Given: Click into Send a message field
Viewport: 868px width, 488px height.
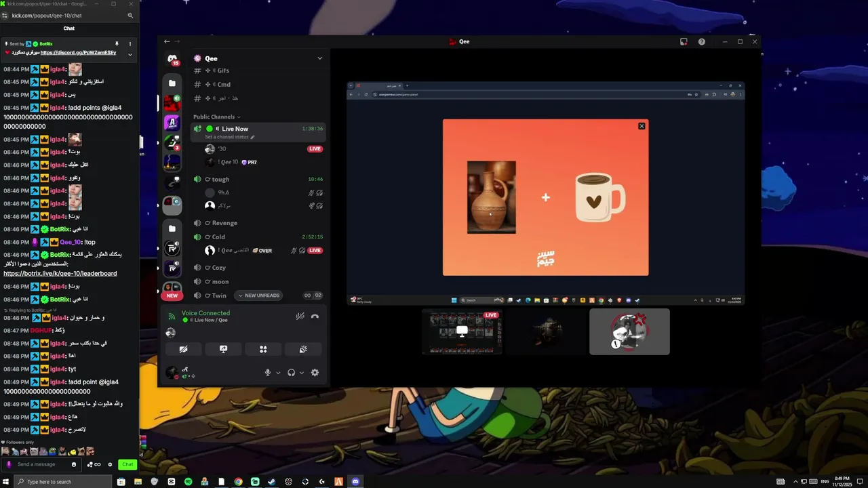Looking at the screenshot, I should tap(42, 464).
